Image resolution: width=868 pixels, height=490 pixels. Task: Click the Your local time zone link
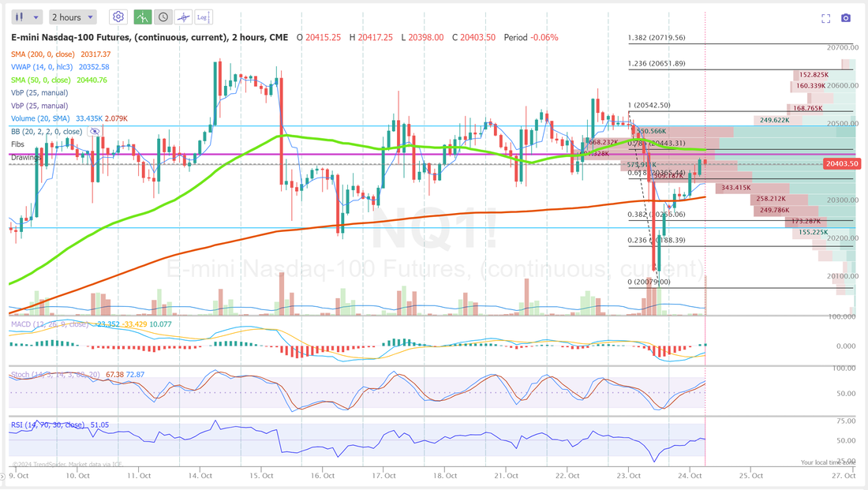pyautogui.click(x=828, y=462)
